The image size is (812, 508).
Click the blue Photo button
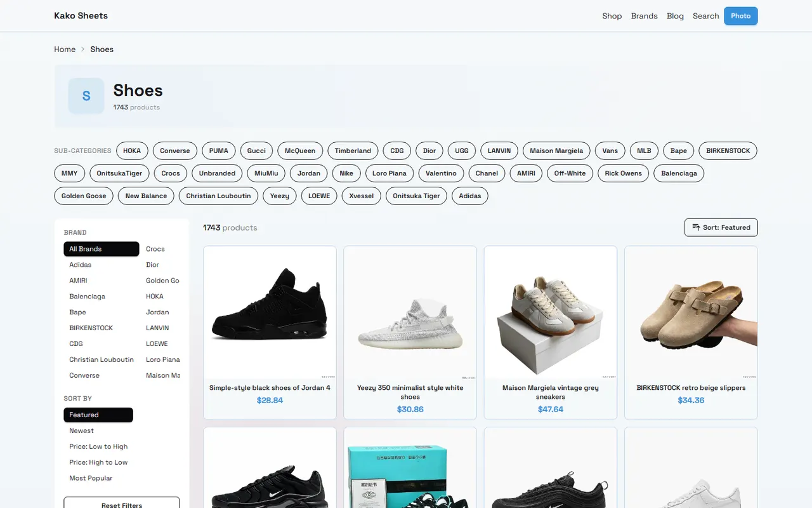click(740, 16)
